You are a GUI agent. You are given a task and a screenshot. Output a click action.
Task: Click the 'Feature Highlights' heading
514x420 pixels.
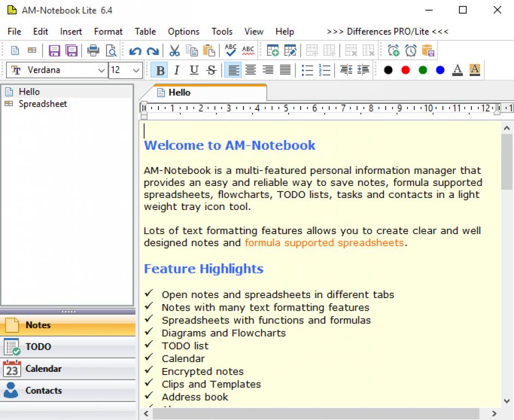click(x=203, y=269)
